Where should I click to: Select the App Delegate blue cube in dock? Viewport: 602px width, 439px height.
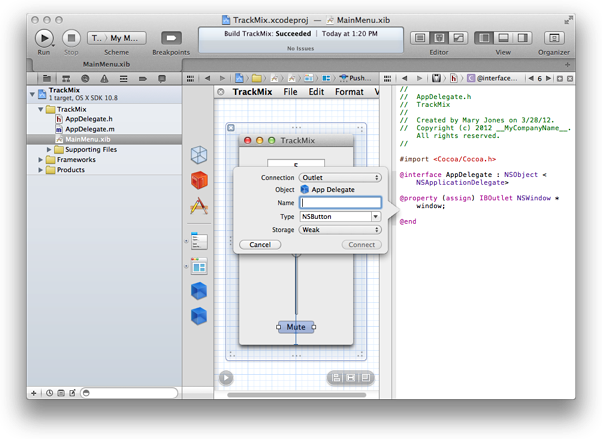click(199, 291)
